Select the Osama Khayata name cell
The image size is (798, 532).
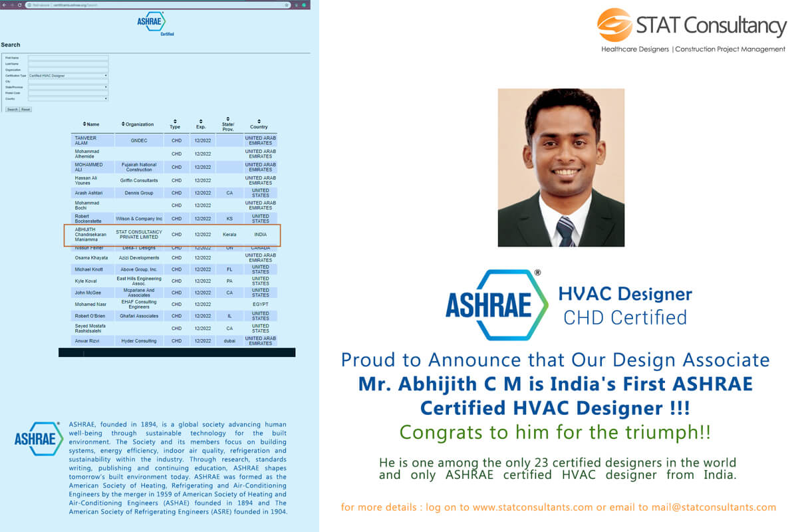coord(91,257)
